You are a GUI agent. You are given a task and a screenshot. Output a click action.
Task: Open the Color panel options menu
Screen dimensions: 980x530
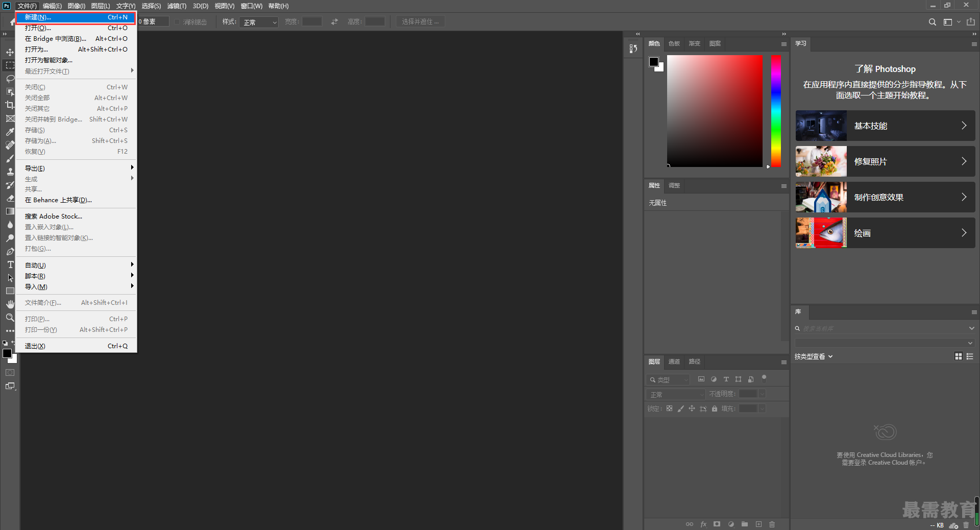point(783,44)
